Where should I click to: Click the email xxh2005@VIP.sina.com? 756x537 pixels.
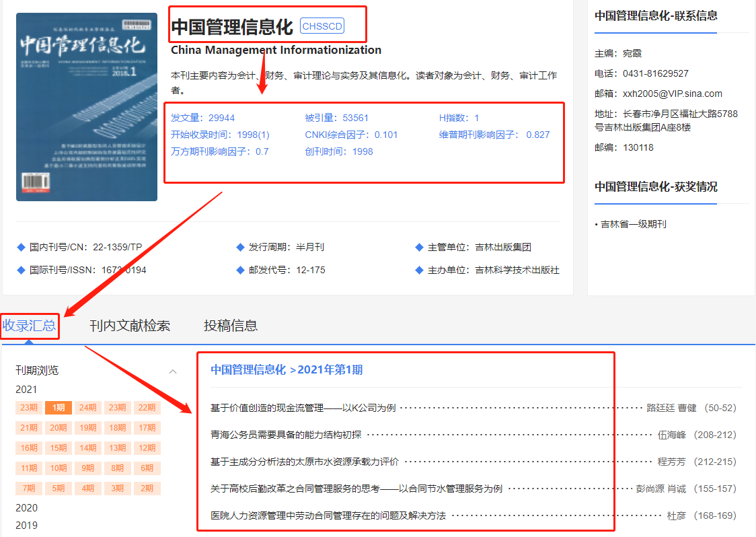(672, 94)
